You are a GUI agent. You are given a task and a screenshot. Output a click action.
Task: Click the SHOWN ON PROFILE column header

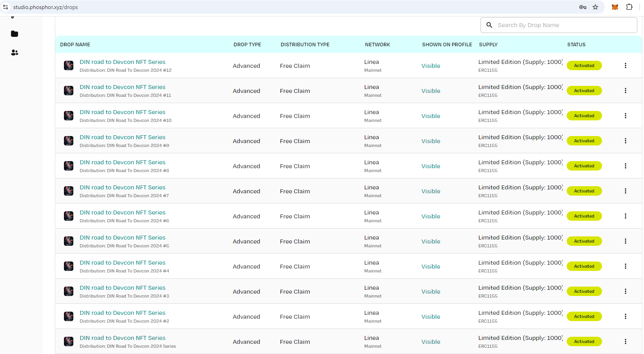coord(447,45)
